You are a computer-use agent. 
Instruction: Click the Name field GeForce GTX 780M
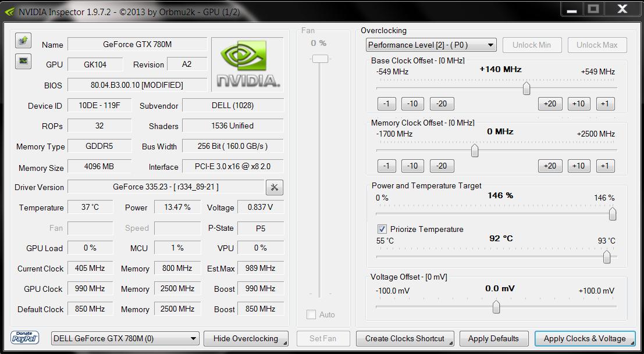pos(137,44)
